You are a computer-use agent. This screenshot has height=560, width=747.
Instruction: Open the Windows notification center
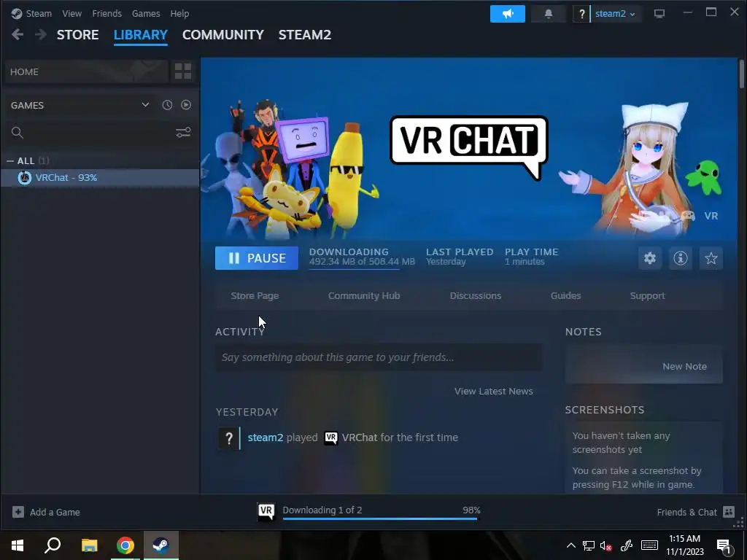[724, 545]
